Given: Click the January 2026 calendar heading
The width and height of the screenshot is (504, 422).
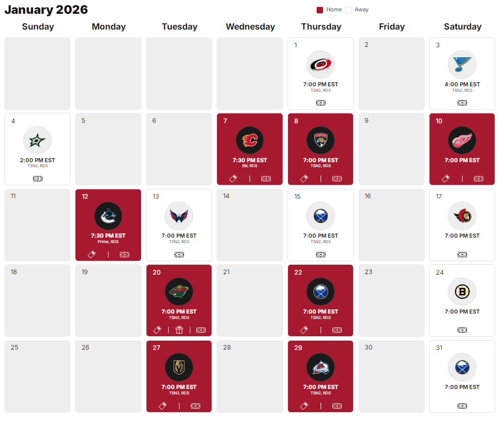Looking at the screenshot, I should tap(46, 9).
